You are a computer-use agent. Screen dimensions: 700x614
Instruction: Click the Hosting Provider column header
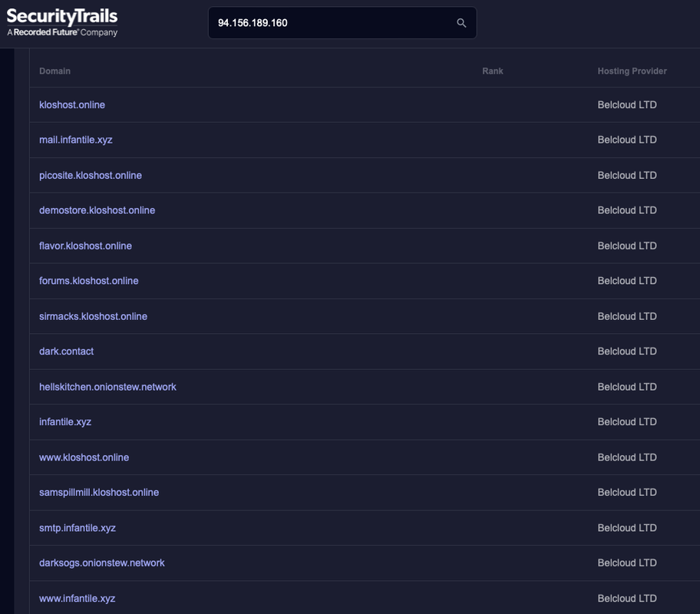632,71
